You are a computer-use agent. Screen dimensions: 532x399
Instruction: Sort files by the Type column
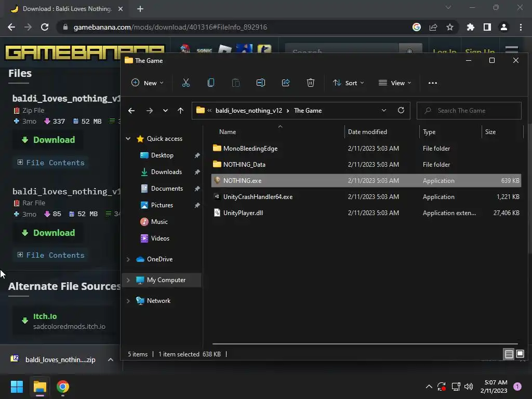[x=429, y=131]
